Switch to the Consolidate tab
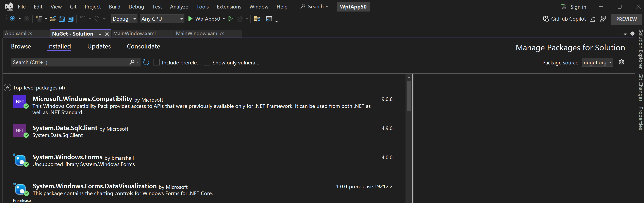 pyautogui.click(x=144, y=46)
